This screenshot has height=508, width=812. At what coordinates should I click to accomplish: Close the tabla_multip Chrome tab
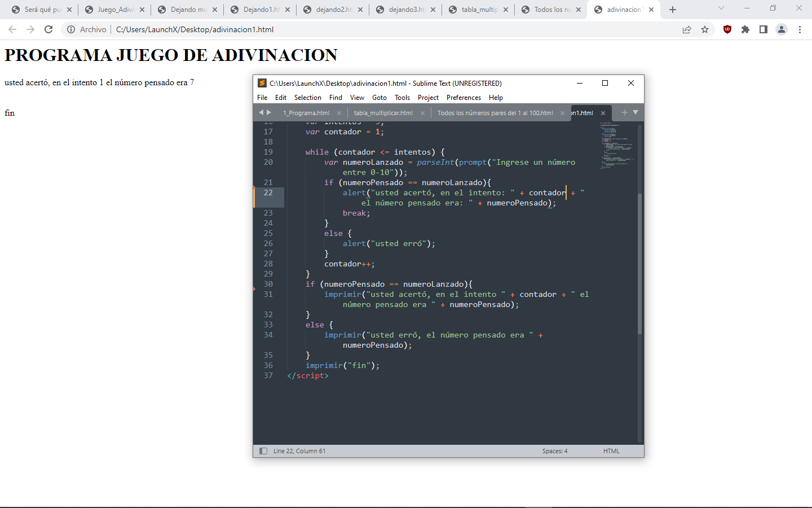coord(506,10)
